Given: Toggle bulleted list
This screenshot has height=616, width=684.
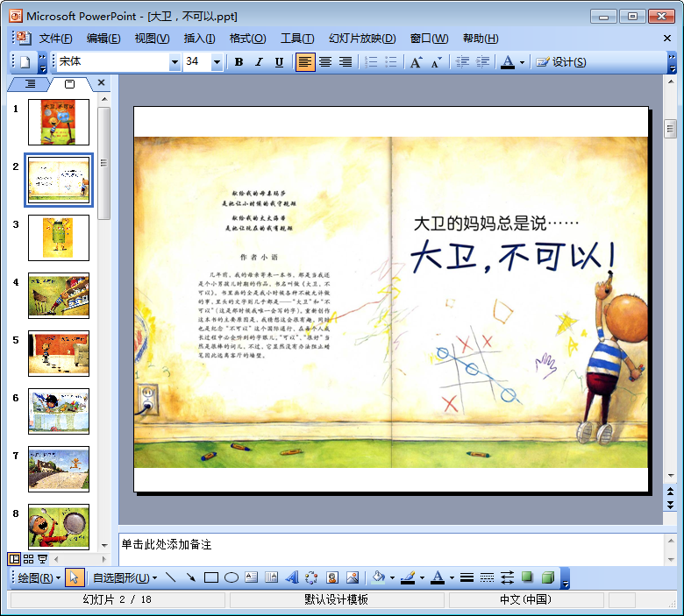Looking at the screenshot, I should [x=391, y=62].
